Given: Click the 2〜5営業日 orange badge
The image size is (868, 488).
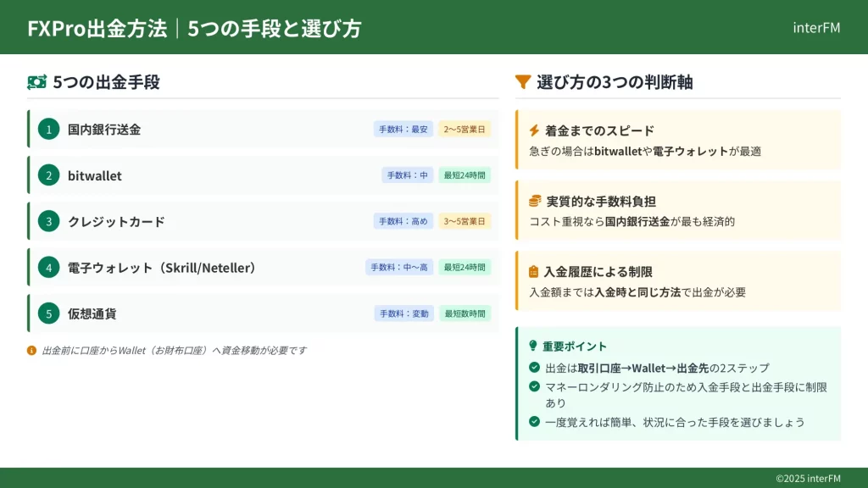Looking at the screenshot, I should 465,130.
